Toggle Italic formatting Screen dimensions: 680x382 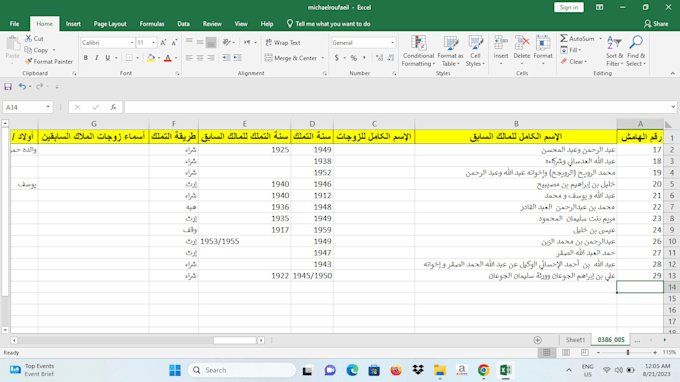click(96, 58)
